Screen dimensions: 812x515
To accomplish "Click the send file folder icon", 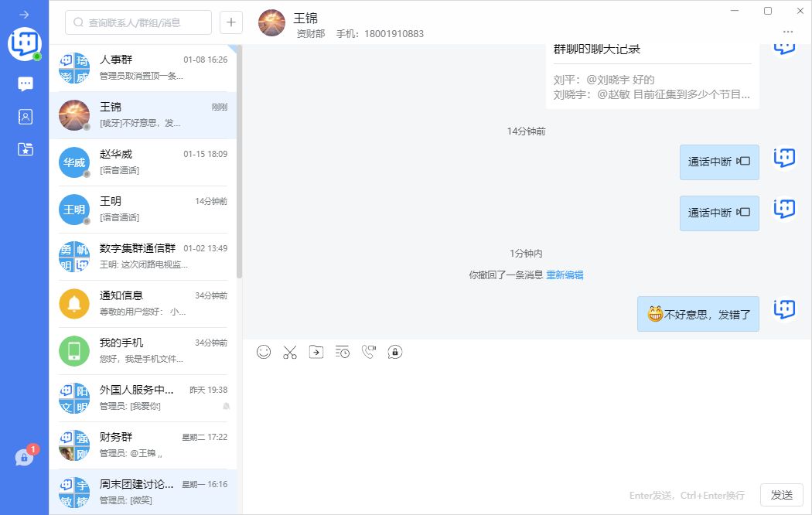I will [316, 352].
